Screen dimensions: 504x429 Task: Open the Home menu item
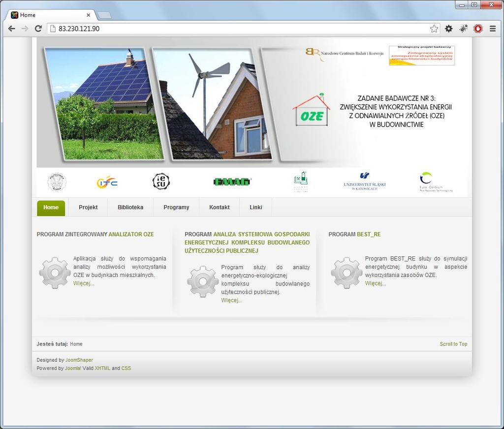point(51,208)
